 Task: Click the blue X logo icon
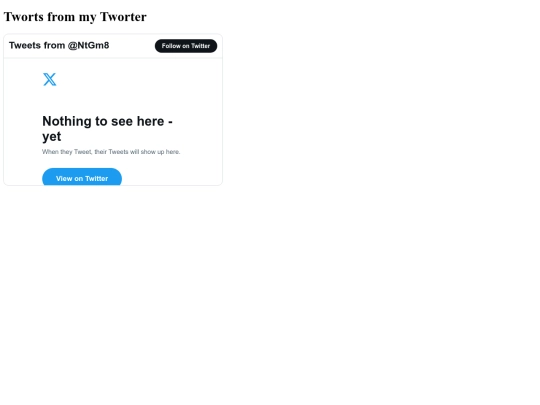(49, 79)
